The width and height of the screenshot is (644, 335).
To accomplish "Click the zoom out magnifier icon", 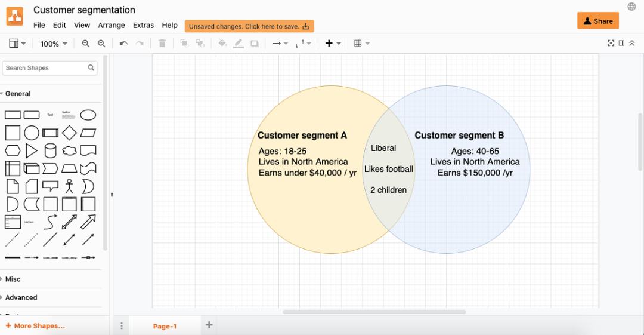I will coord(101,44).
